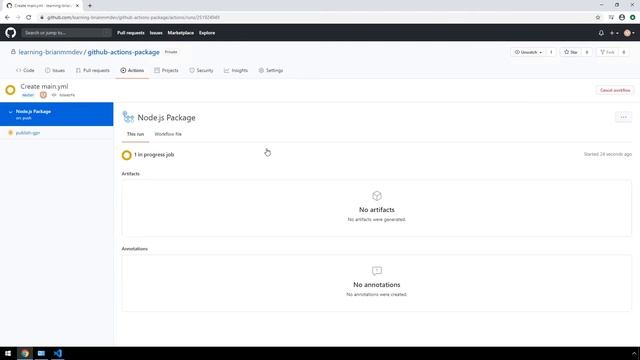Click the committer avatar under Create main.yml
This screenshot has height=360, width=640.
[43, 95]
